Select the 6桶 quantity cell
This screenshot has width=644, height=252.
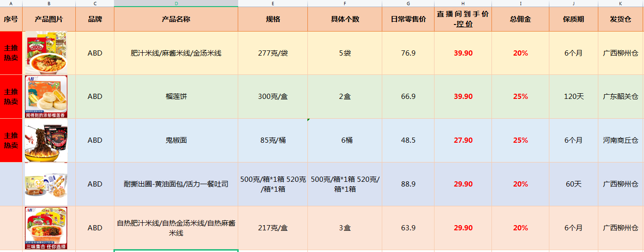[345, 140]
